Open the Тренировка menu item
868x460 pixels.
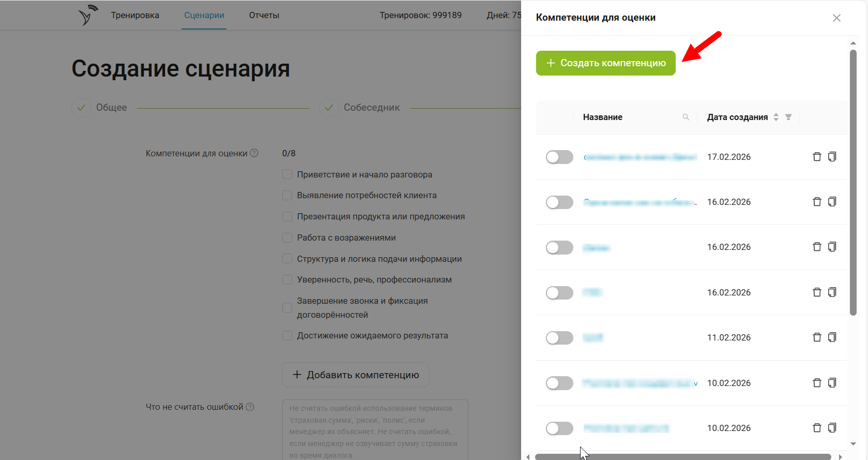click(x=135, y=15)
